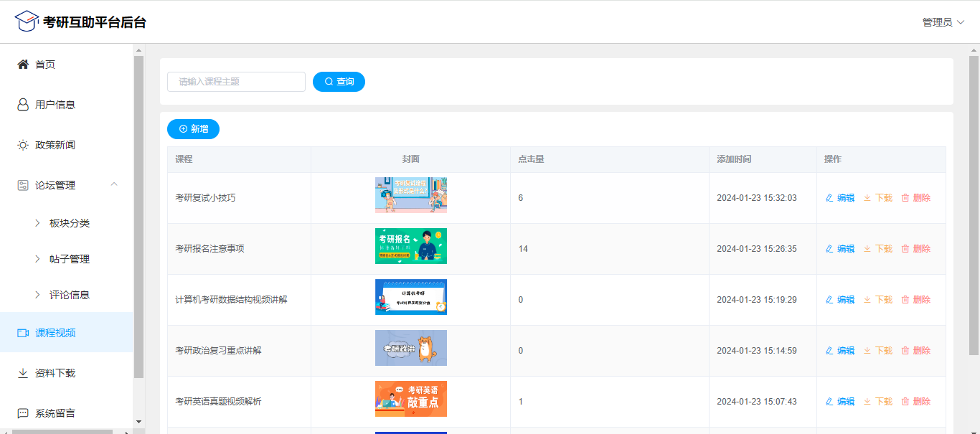Click the graduation cap logo icon
This screenshot has height=434, width=980.
coord(27,22)
